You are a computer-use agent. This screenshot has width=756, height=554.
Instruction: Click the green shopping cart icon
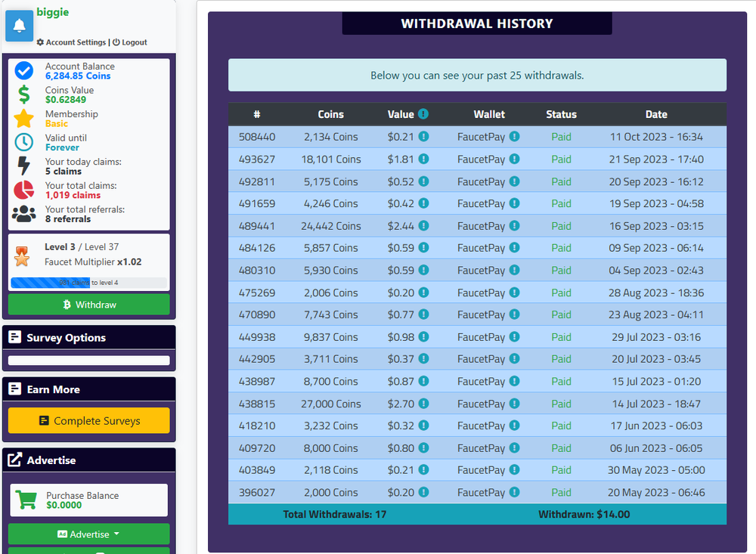[x=26, y=500]
